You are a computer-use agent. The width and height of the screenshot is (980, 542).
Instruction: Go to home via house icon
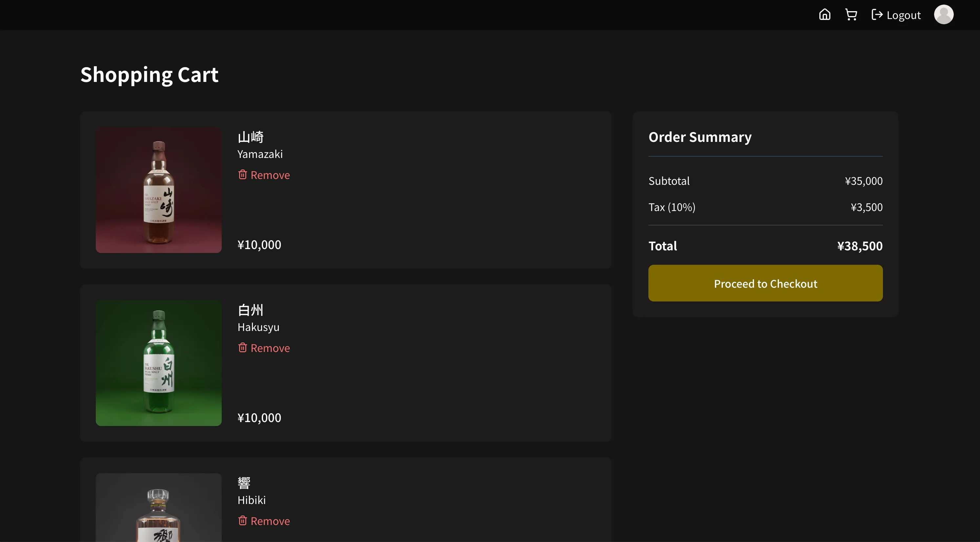pos(825,15)
